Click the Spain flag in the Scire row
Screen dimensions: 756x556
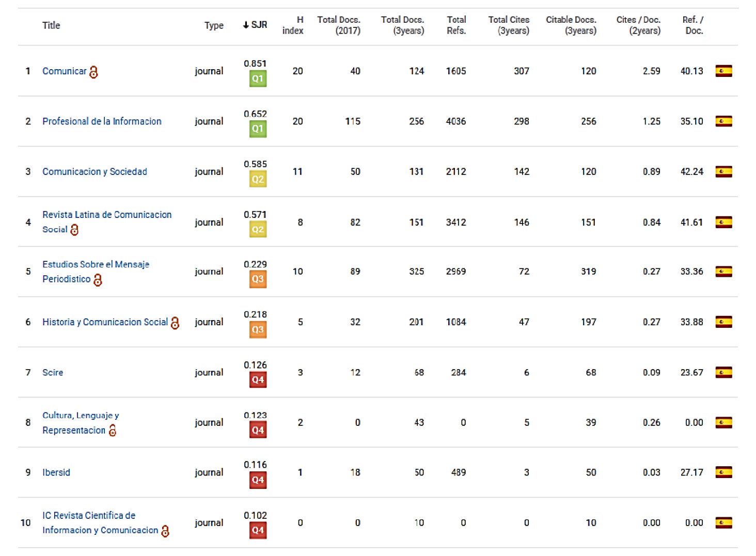pos(723,372)
